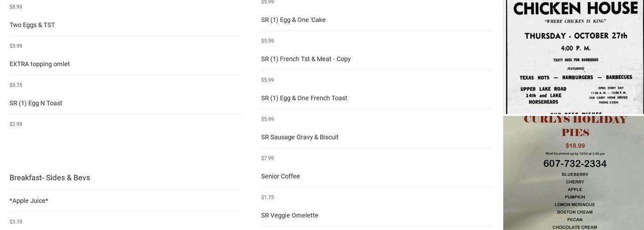Viewport: 644px width, 230px height.
Task: Select the *Apple Juice* menu item
Action: (29, 201)
